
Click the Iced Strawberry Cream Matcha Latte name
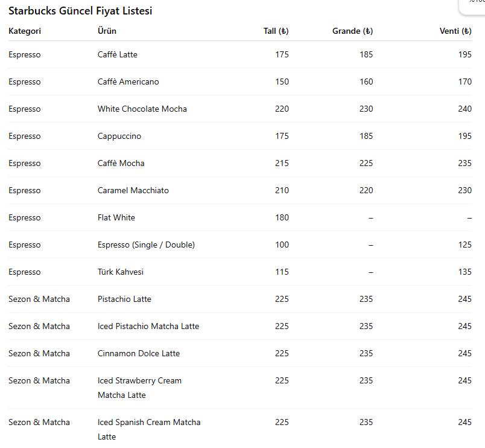139,388
